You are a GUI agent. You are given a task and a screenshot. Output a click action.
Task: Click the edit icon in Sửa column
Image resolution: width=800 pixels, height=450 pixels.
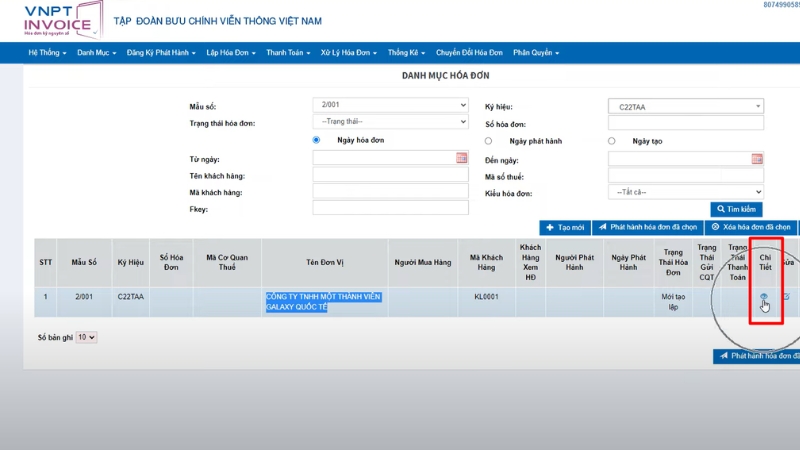[786, 297]
